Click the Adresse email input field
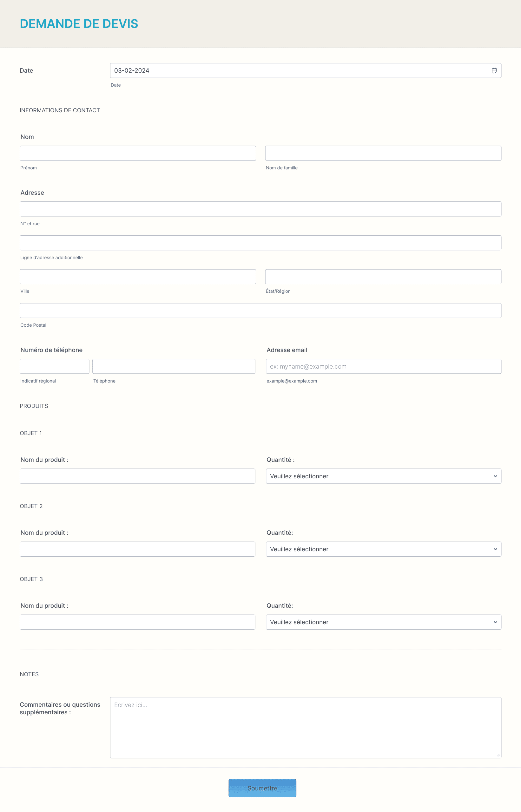 click(383, 366)
